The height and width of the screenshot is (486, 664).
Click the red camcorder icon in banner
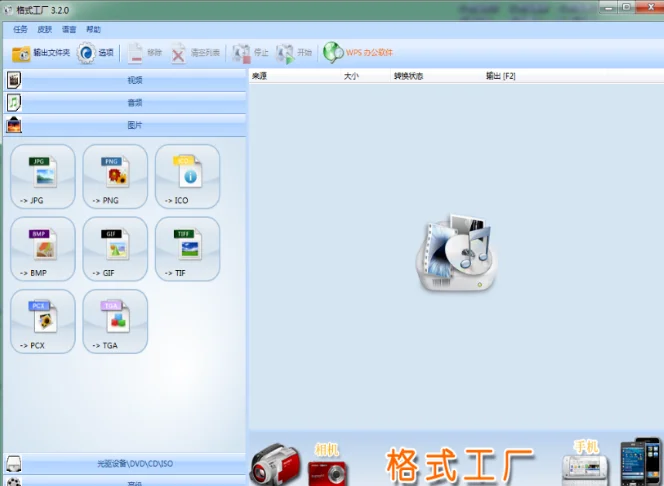[x=275, y=465]
